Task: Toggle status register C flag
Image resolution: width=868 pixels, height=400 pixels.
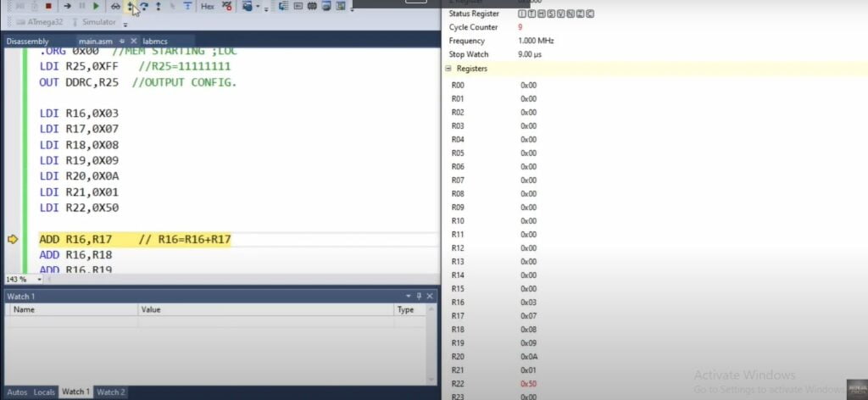Action: pos(590,14)
